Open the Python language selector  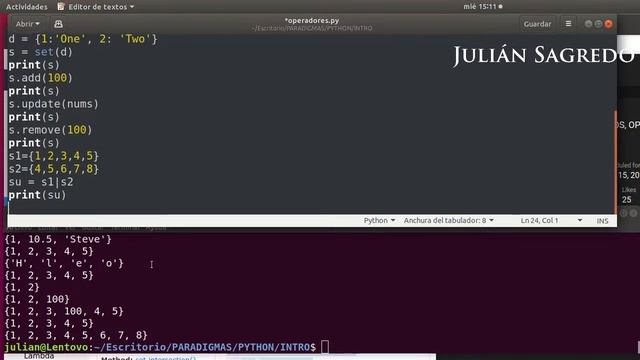pos(379,220)
